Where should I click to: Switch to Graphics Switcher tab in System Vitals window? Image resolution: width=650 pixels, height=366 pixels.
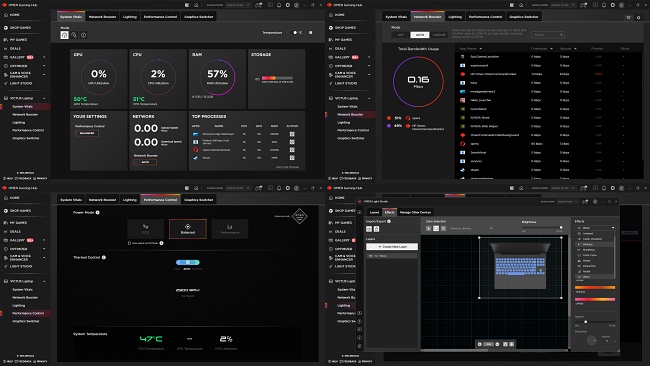[x=199, y=17]
